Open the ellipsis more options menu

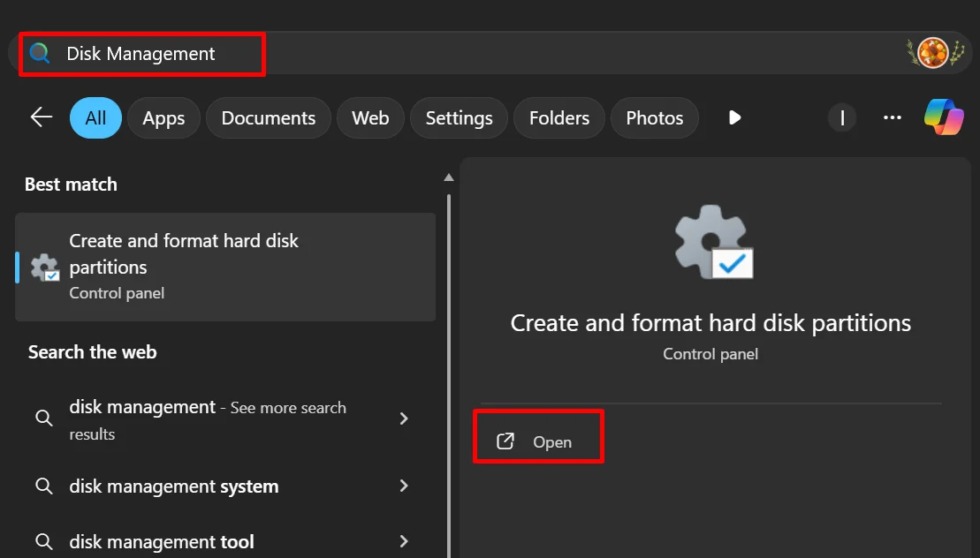pos(892,117)
